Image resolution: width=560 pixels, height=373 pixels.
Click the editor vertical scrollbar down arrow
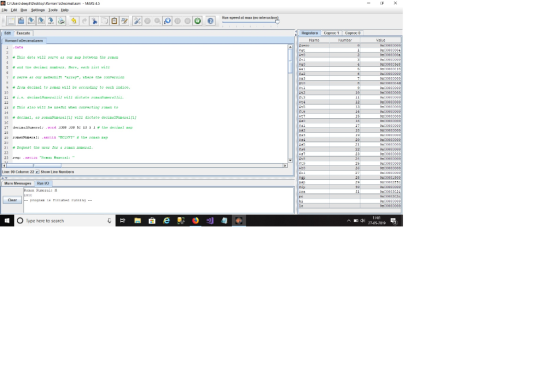pos(290,160)
